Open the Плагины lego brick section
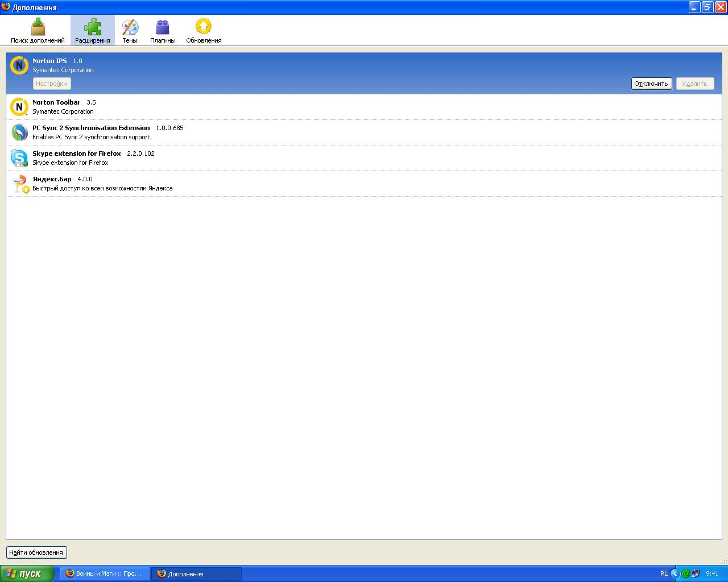 click(x=163, y=31)
